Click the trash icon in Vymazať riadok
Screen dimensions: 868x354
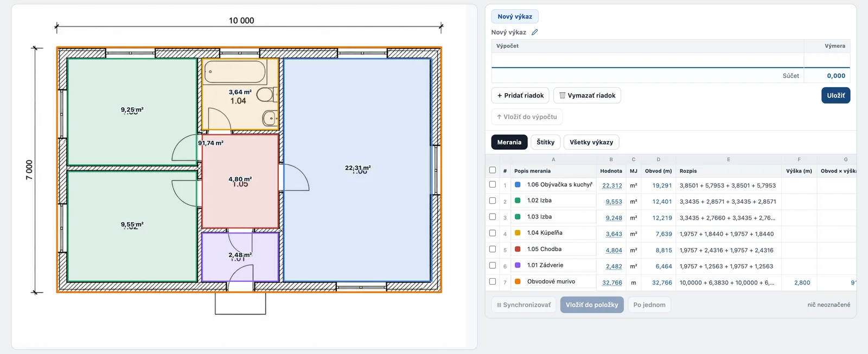click(563, 95)
